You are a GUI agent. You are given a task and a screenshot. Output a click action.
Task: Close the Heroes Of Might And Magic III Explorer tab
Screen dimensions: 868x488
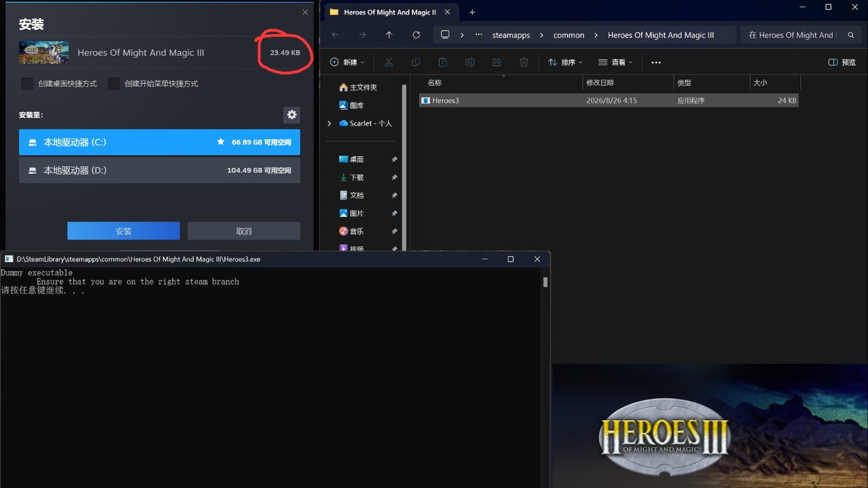(x=447, y=12)
